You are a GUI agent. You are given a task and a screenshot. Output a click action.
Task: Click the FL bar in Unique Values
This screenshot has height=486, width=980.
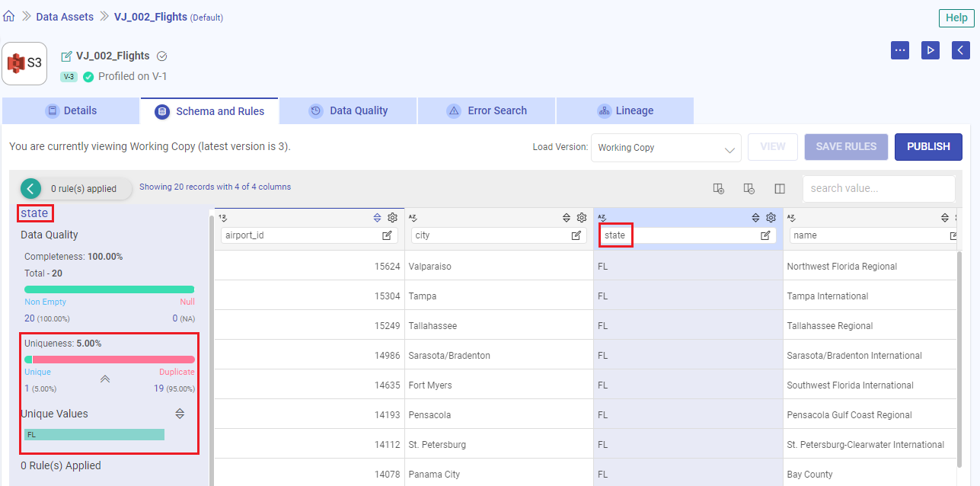pyautogui.click(x=94, y=434)
